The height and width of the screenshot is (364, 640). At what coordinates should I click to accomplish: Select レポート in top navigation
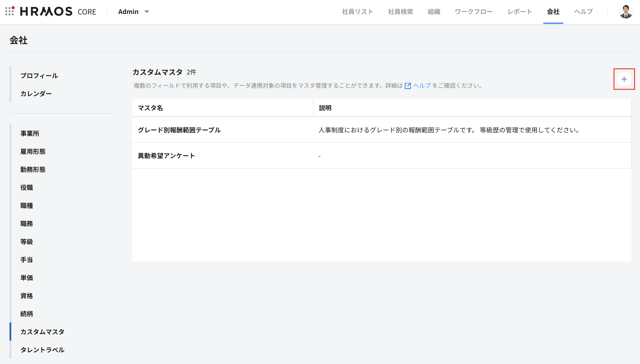pos(520,12)
